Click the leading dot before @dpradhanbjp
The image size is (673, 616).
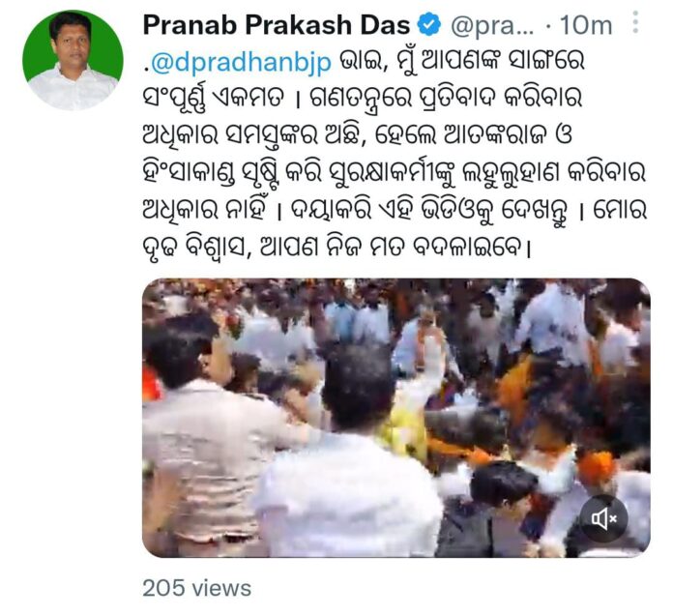[x=146, y=69]
